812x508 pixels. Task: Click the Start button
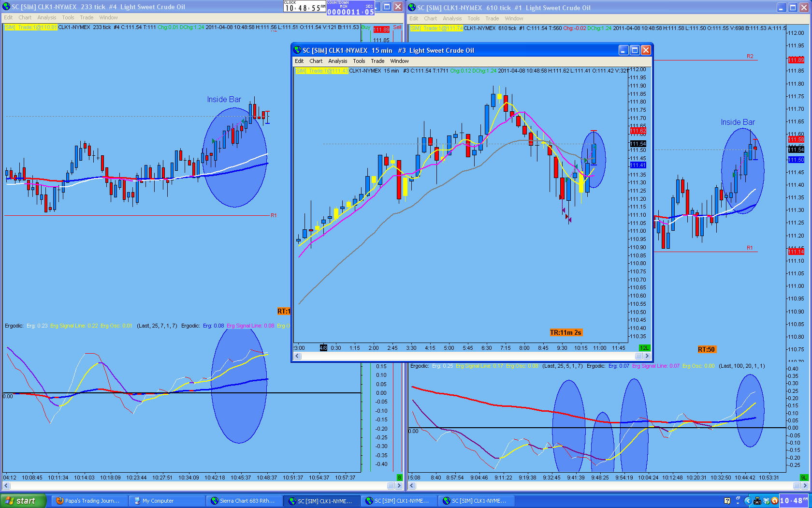point(23,501)
